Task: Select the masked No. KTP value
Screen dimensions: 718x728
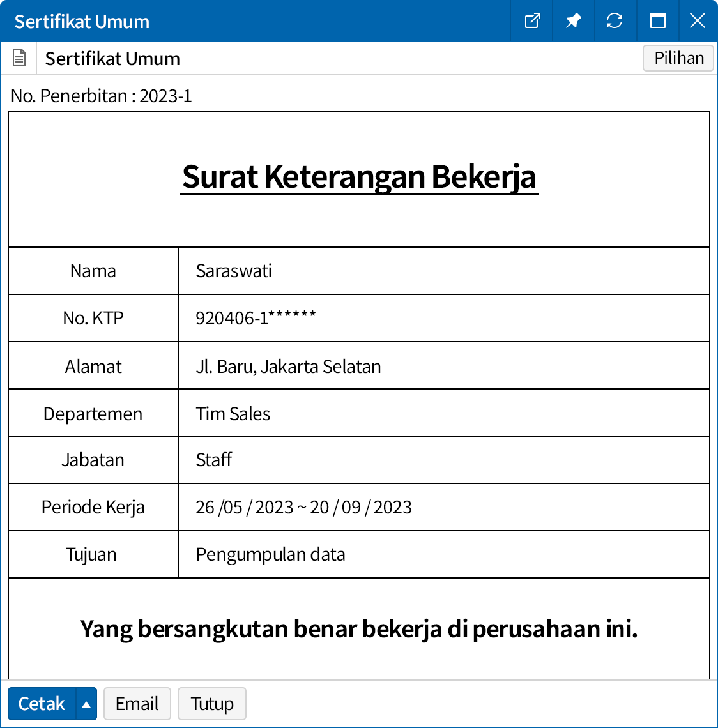Action: 256,318
